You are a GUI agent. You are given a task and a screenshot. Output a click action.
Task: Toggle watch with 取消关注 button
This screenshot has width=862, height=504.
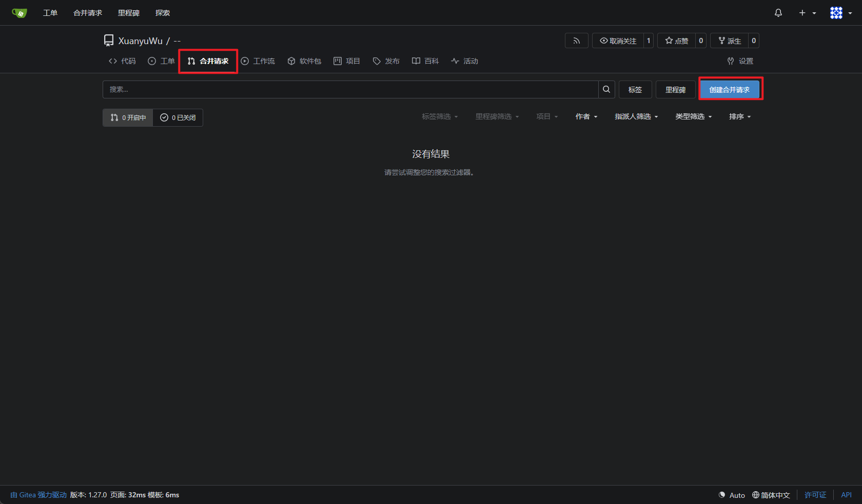pos(618,41)
